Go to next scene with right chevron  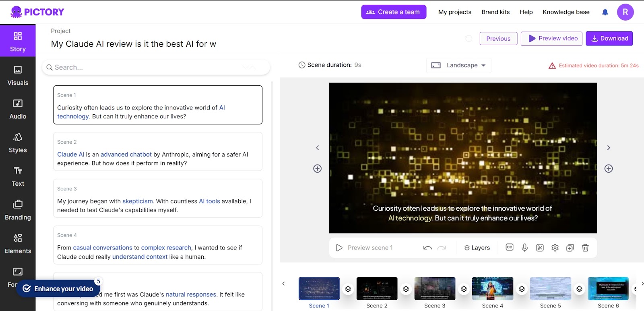[x=609, y=148]
